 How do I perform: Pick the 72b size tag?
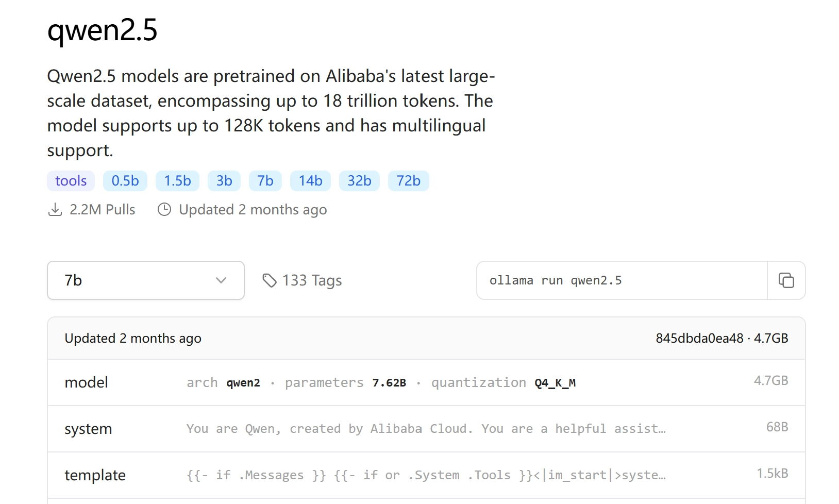click(x=408, y=181)
